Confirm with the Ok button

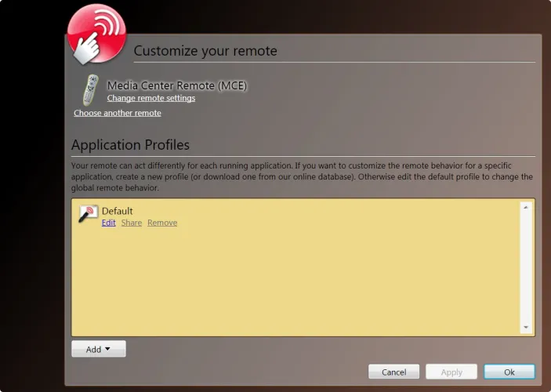(509, 372)
